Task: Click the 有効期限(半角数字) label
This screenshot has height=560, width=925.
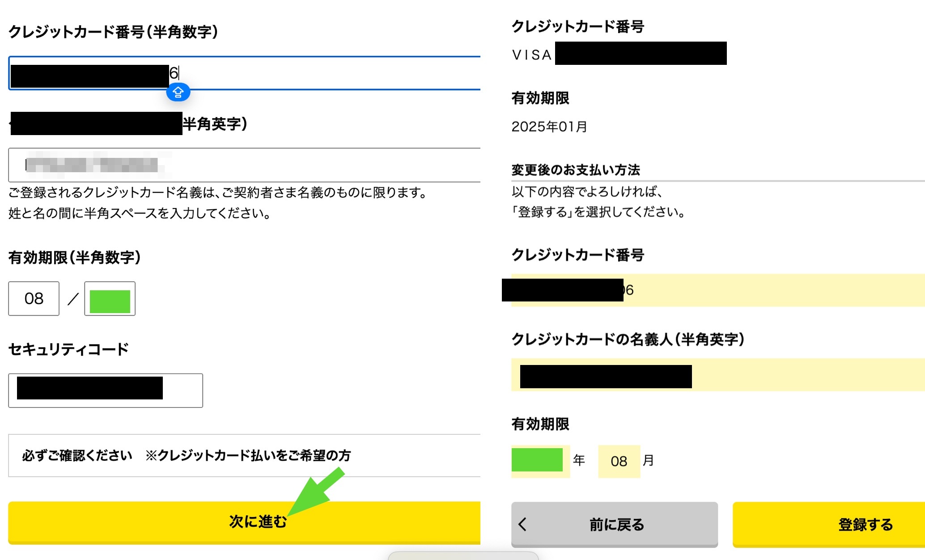Action: coord(75,257)
